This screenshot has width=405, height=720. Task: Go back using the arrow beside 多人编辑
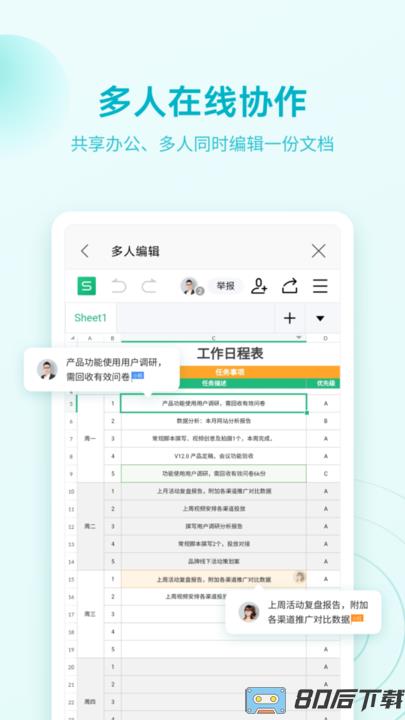point(84,251)
